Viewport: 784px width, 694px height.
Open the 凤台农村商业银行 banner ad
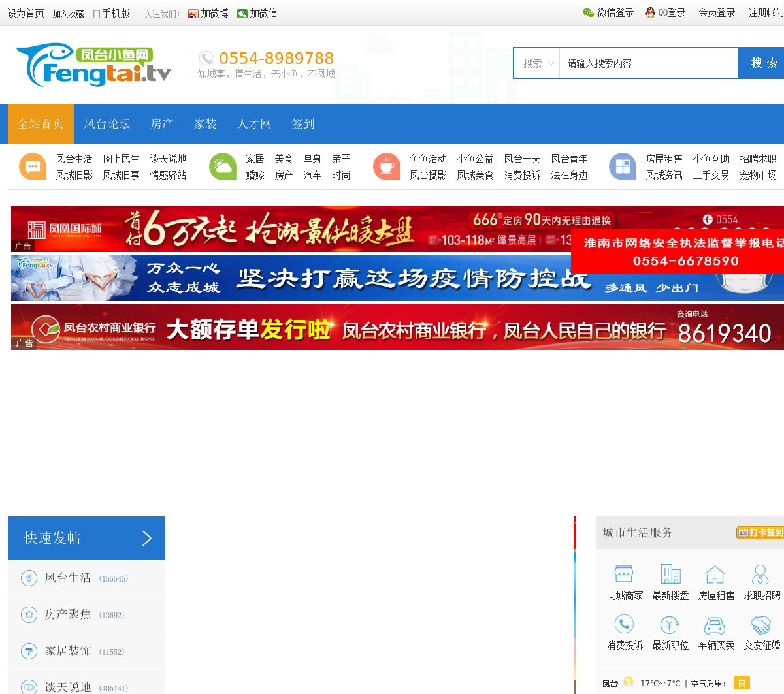tap(397, 327)
